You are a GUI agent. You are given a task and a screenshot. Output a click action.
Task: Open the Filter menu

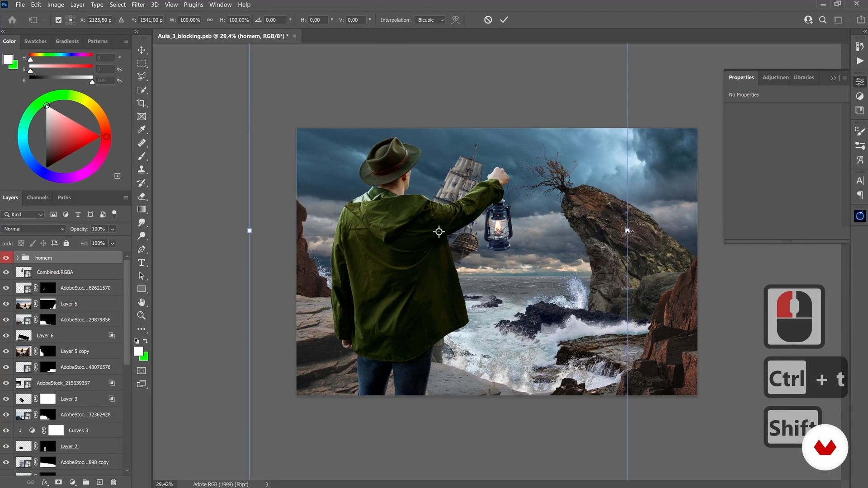coord(138,5)
